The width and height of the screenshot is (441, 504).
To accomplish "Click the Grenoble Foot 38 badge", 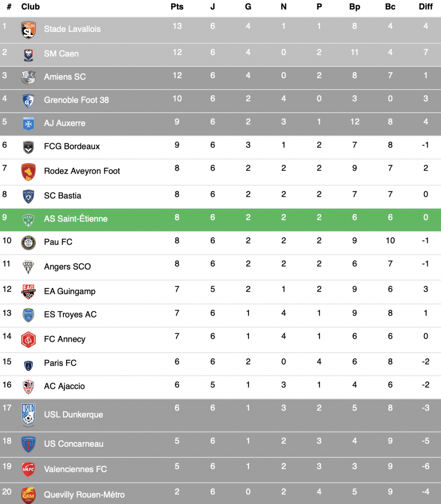I will pos(28,101).
